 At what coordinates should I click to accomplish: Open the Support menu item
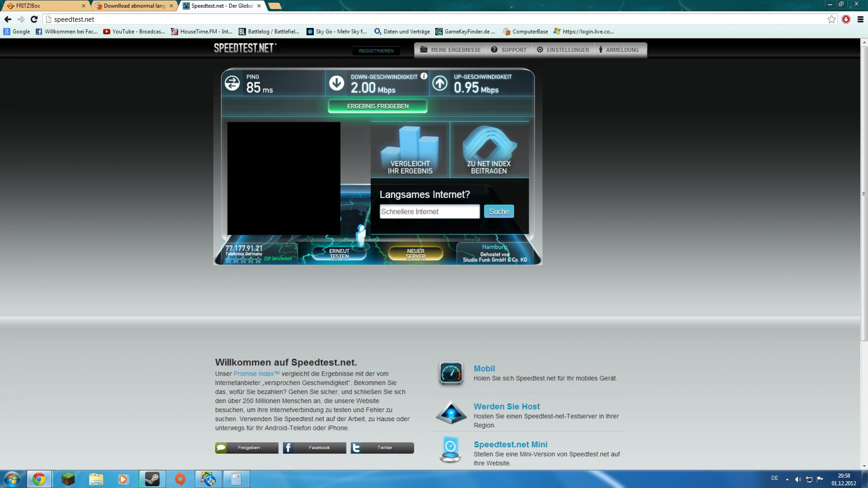pos(509,50)
